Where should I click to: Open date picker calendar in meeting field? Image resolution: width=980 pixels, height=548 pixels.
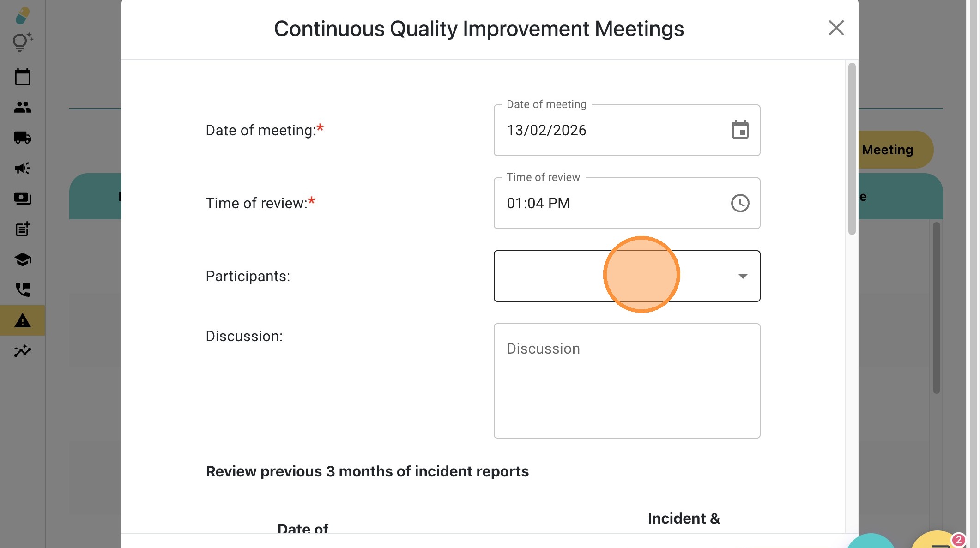[740, 130]
